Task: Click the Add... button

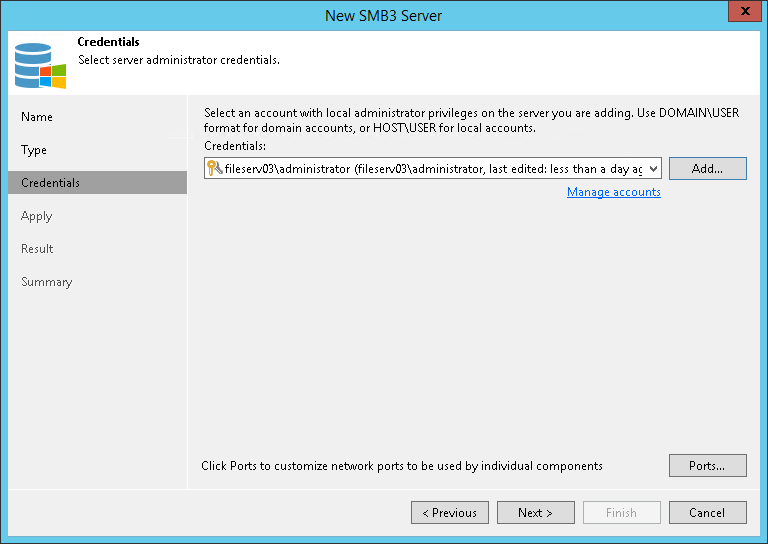Action: tap(708, 168)
